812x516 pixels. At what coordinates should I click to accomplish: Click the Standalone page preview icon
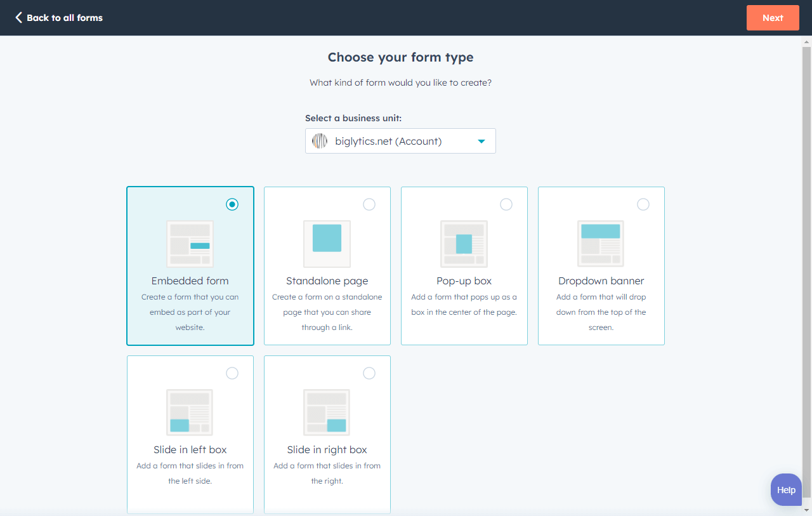pos(327,244)
